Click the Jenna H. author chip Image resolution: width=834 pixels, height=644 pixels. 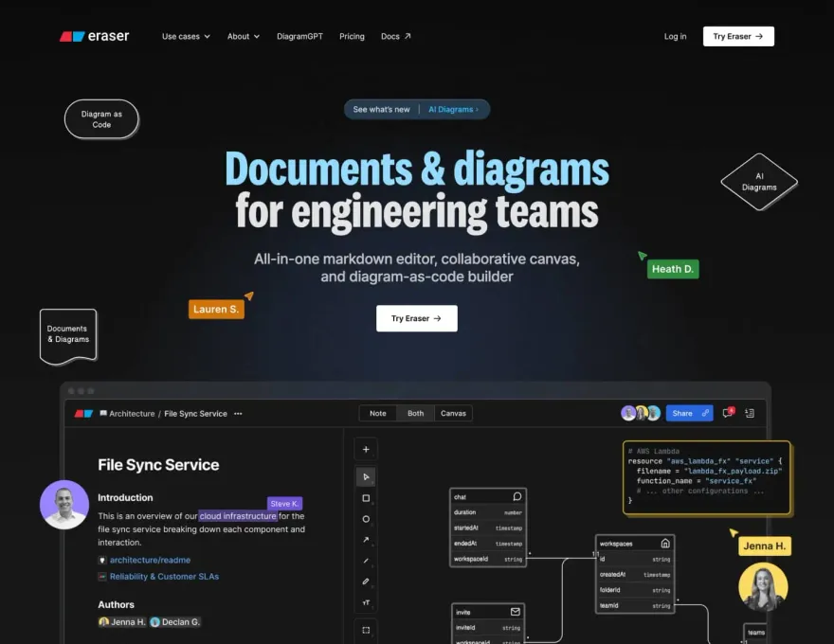pyautogui.click(x=122, y=621)
